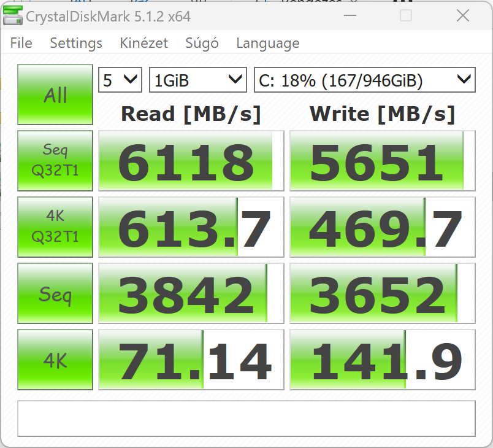
Task: Click the Seq Q32T1 write result 5651
Action: click(x=383, y=161)
